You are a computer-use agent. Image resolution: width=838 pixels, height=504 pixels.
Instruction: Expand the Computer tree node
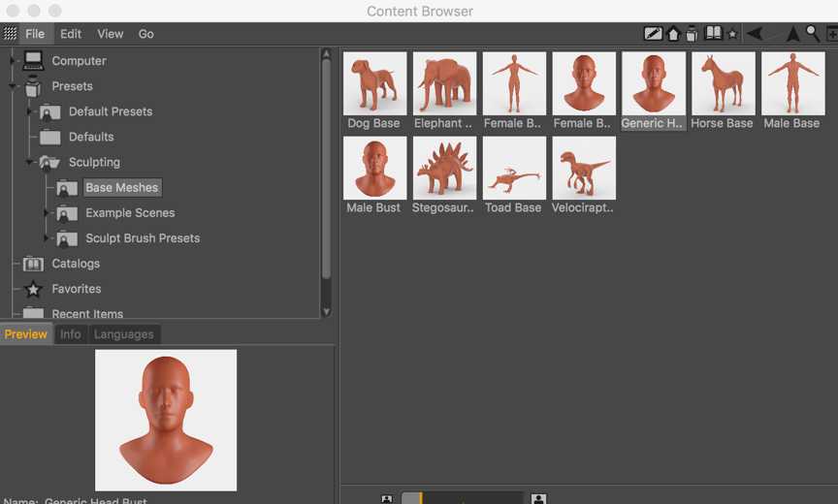pos(12,61)
